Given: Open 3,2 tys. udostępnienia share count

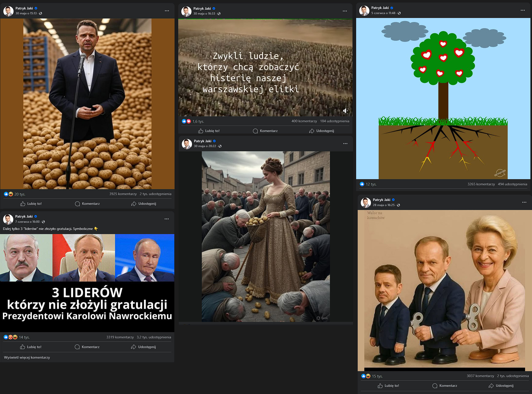Looking at the screenshot, I should (x=154, y=337).
